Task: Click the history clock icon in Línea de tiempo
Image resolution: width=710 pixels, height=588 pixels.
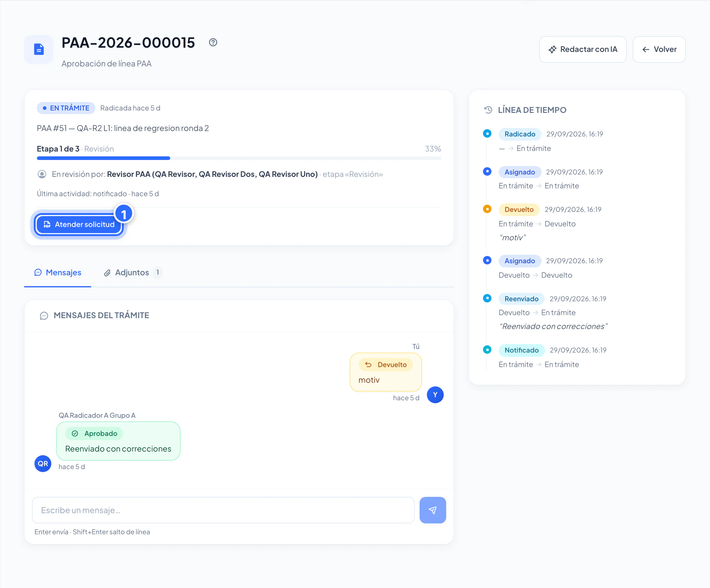Action: click(x=488, y=110)
